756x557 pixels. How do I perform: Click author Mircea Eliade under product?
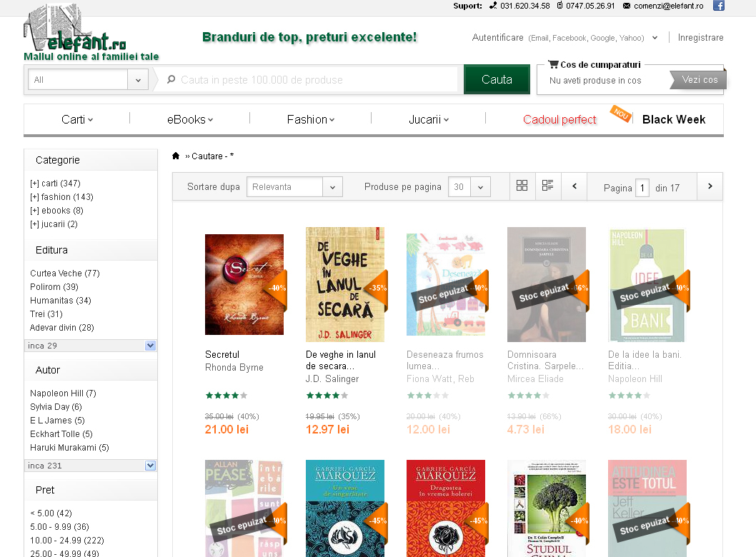pyautogui.click(x=535, y=378)
